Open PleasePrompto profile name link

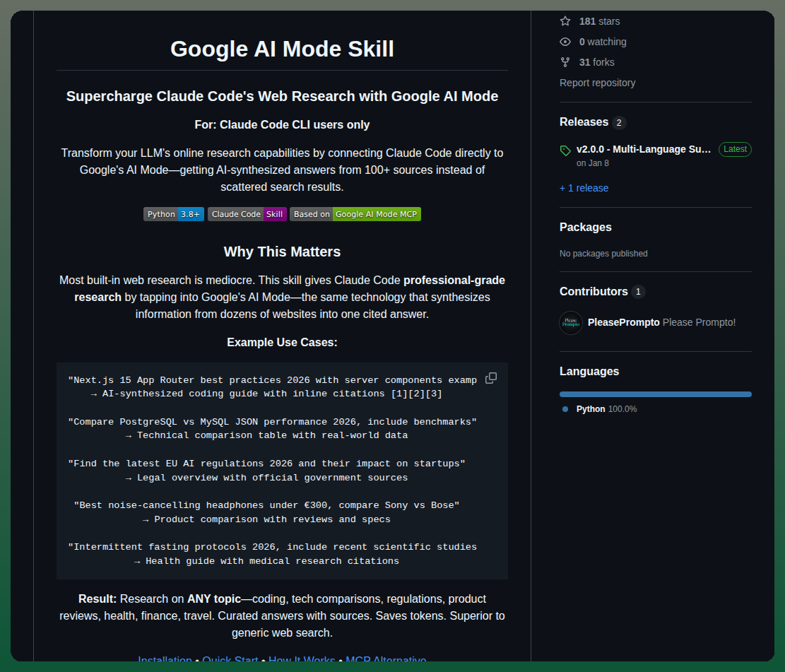tap(623, 322)
